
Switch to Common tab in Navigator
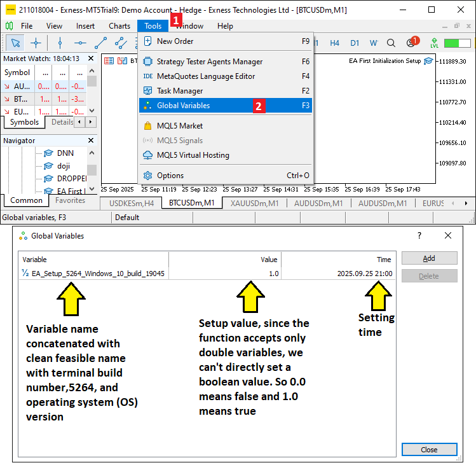tap(26, 200)
